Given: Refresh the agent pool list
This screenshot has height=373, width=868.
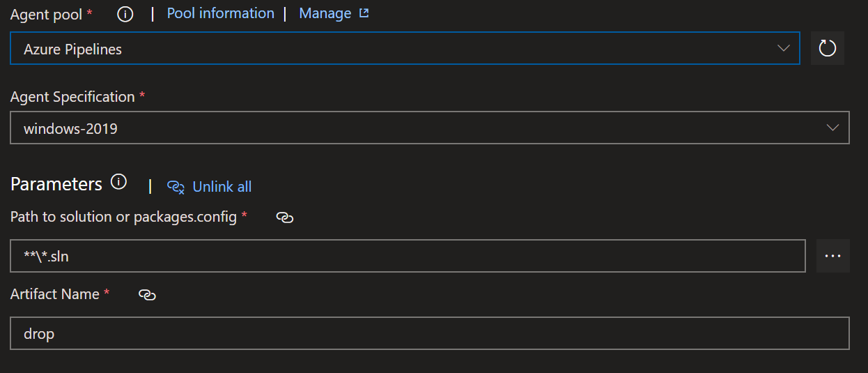Looking at the screenshot, I should (x=827, y=48).
